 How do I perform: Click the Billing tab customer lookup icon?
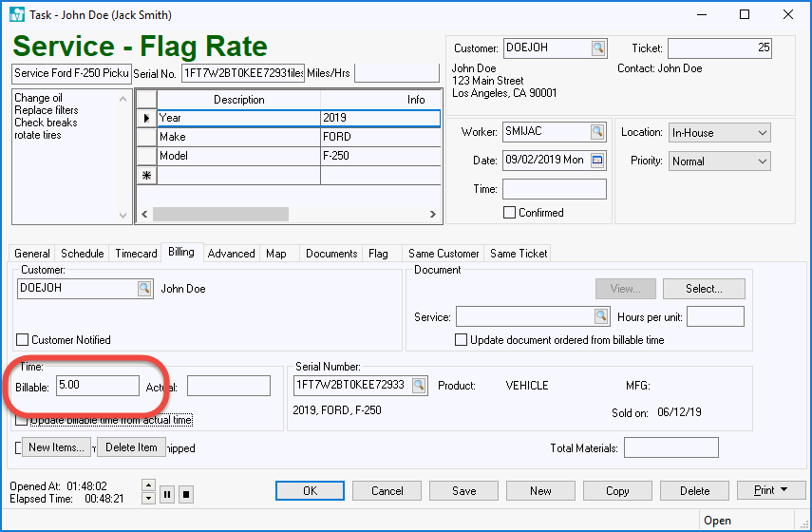point(143,288)
